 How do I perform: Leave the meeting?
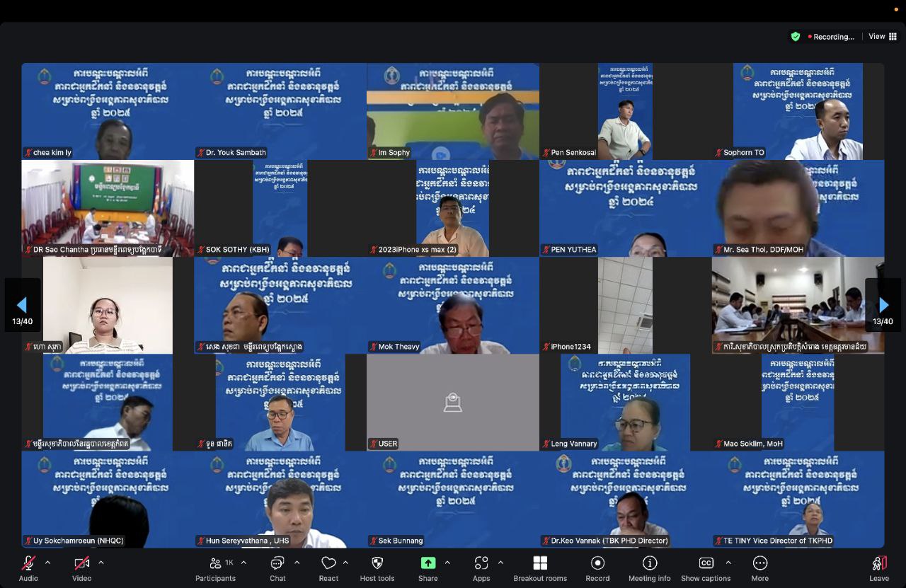[x=879, y=568]
